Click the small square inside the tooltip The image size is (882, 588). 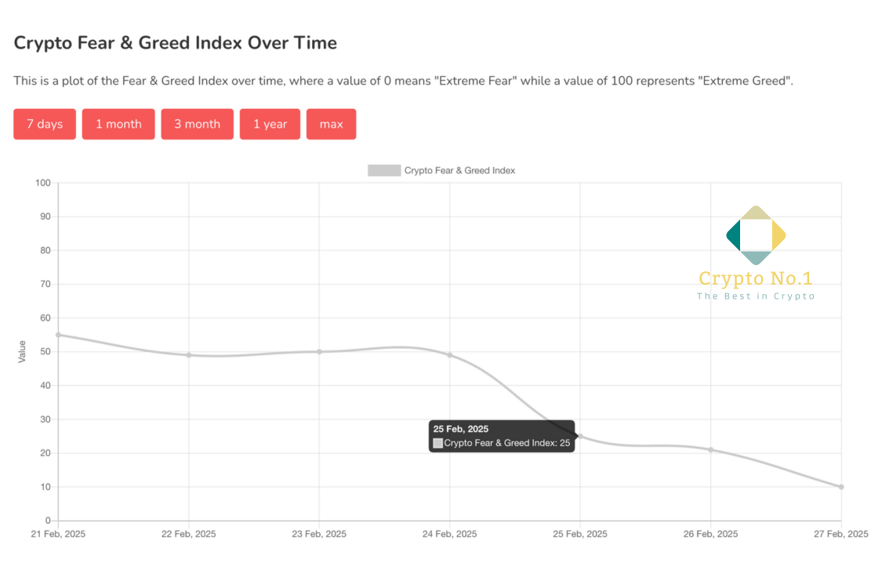[x=438, y=444]
